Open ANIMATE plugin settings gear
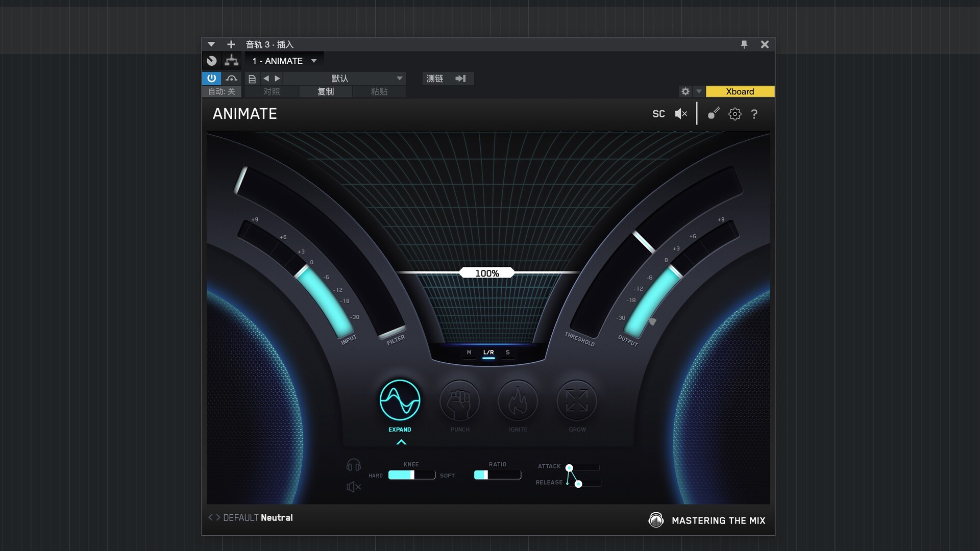The image size is (980, 551). point(734,114)
